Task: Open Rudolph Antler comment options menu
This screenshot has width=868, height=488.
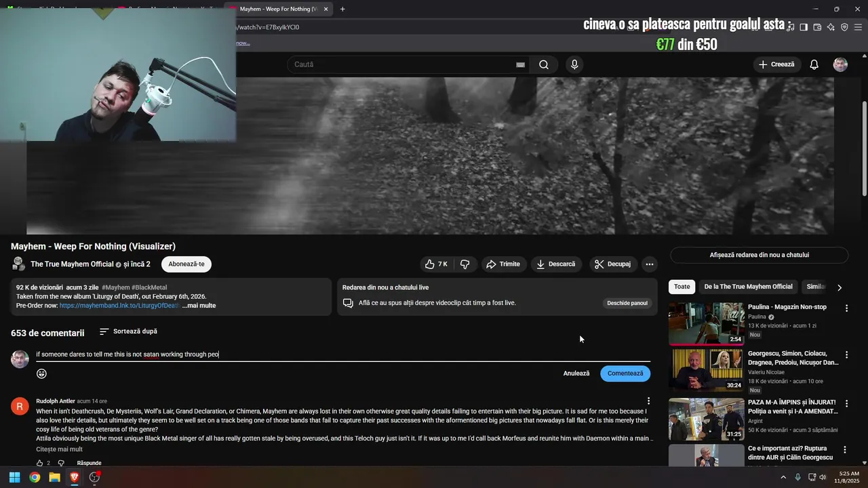Action: coord(648,401)
